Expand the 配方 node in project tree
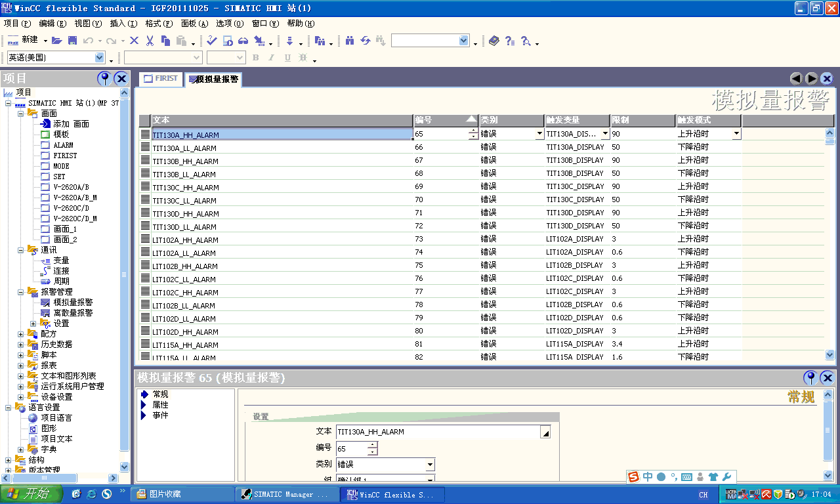This screenshot has height=504, width=840. point(20,334)
